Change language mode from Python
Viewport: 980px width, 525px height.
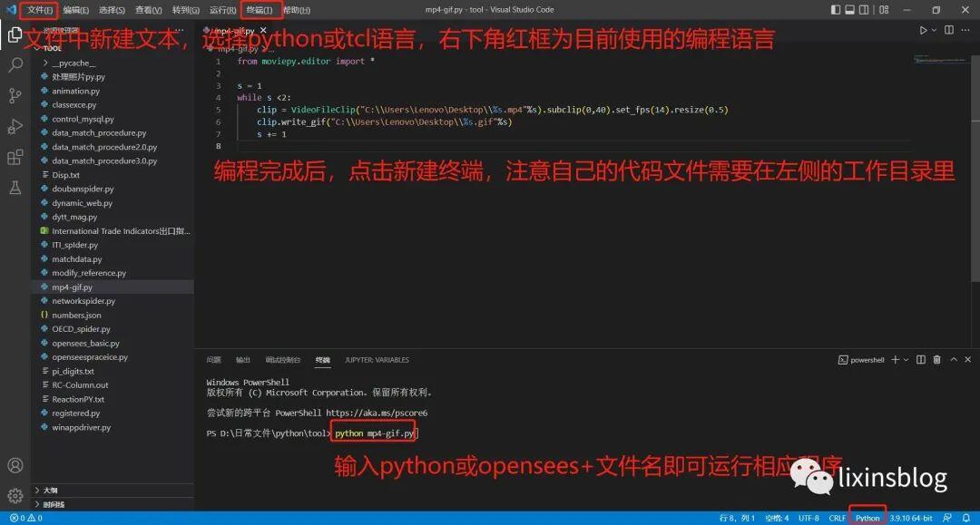coord(867,518)
